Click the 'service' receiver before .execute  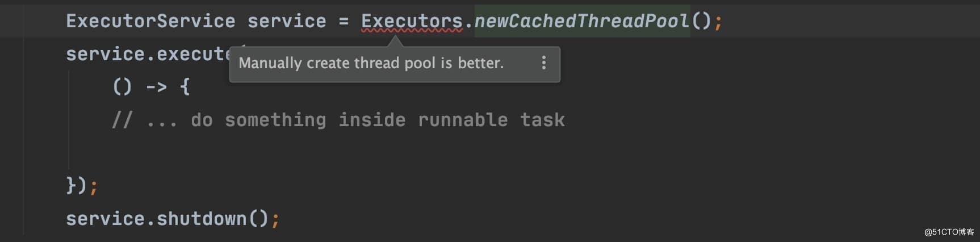105,54
